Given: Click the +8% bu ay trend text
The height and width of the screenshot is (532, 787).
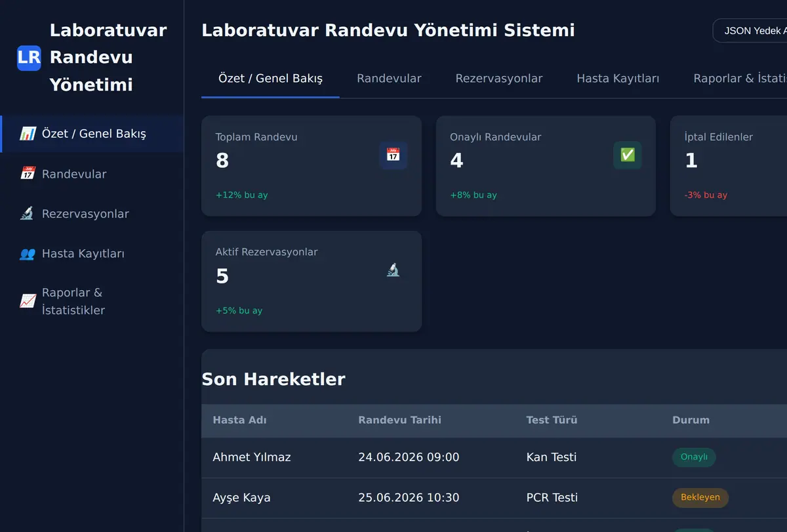Looking at the screenshot, I should [474, 195].
